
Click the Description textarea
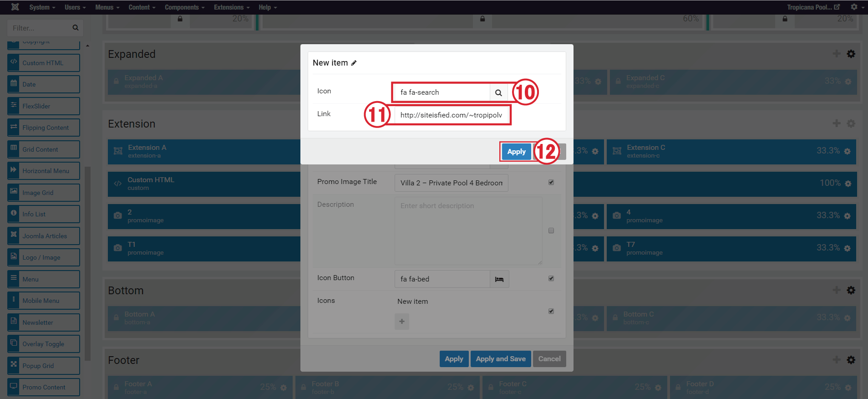(468, 231)
